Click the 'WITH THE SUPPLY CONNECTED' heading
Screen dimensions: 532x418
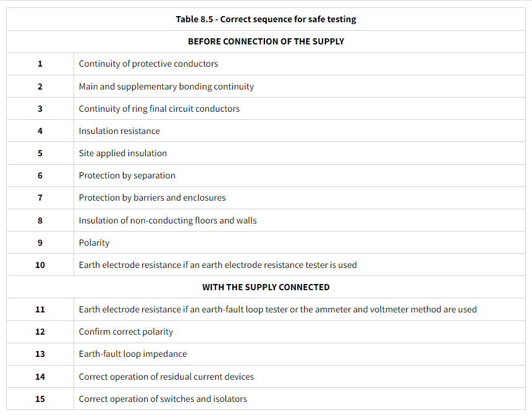[x=266, y=287]
